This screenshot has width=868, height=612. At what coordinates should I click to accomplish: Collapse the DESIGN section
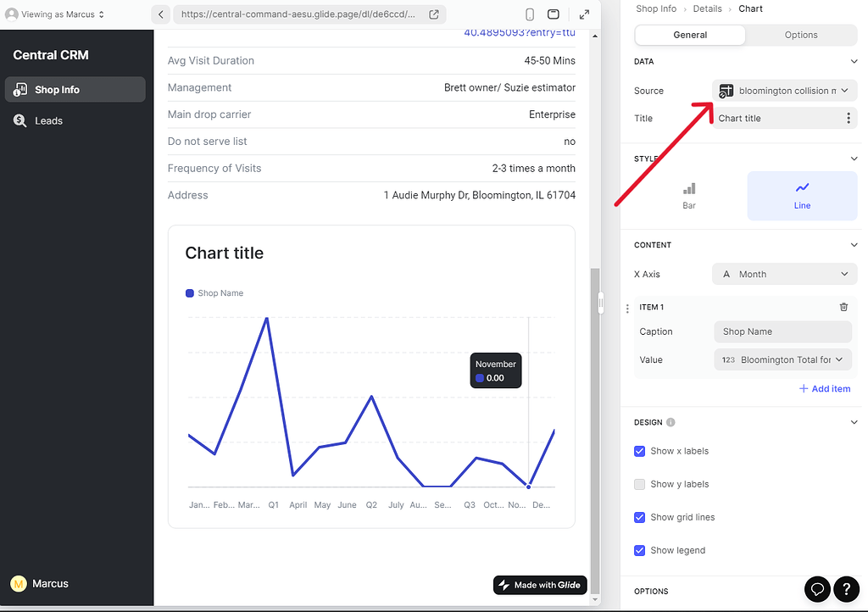854,421
